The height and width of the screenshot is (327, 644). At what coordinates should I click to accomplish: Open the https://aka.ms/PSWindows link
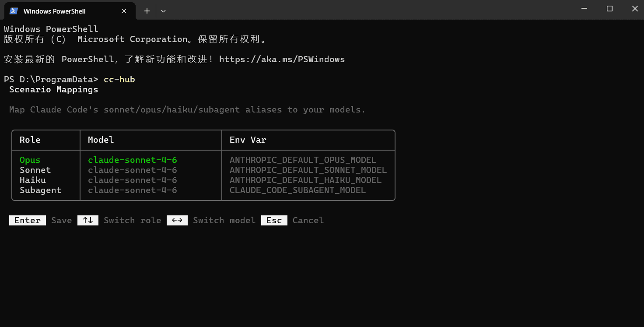coord(282,59)
